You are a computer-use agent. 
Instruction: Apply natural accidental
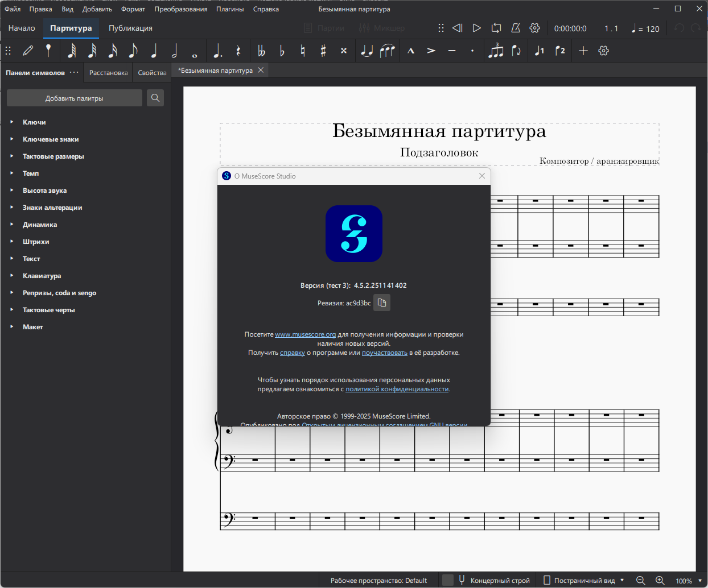coord(303,51)
